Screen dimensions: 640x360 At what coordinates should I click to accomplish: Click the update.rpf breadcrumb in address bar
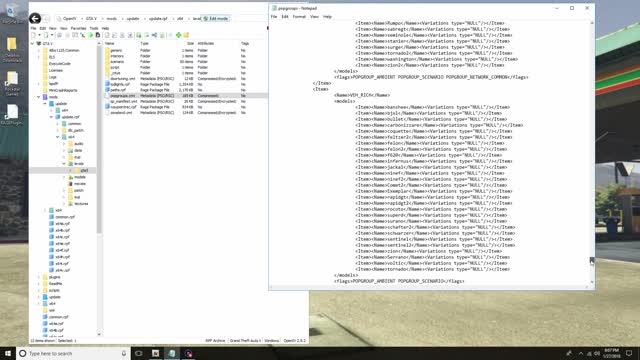pyautogui.click(x=158, y=19)
